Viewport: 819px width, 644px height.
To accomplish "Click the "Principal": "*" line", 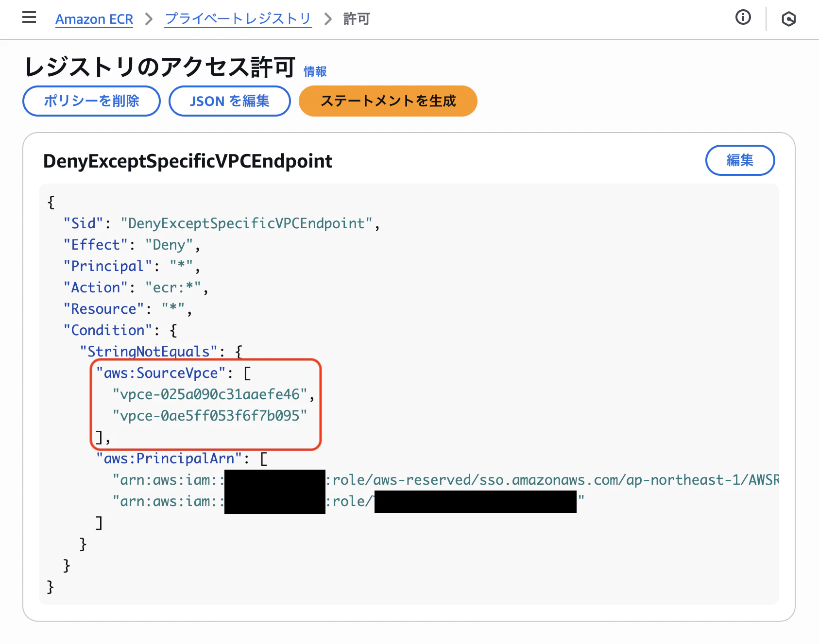I will point(132,266).
